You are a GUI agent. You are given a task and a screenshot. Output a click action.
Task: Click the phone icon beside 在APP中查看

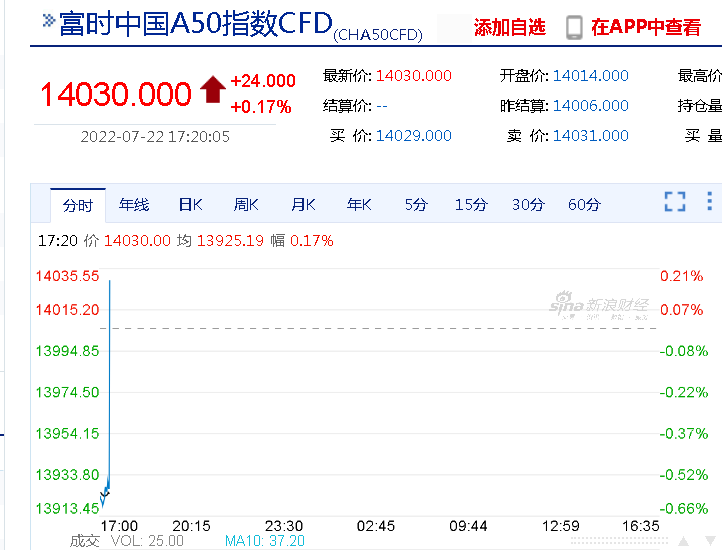coord(574,28)
